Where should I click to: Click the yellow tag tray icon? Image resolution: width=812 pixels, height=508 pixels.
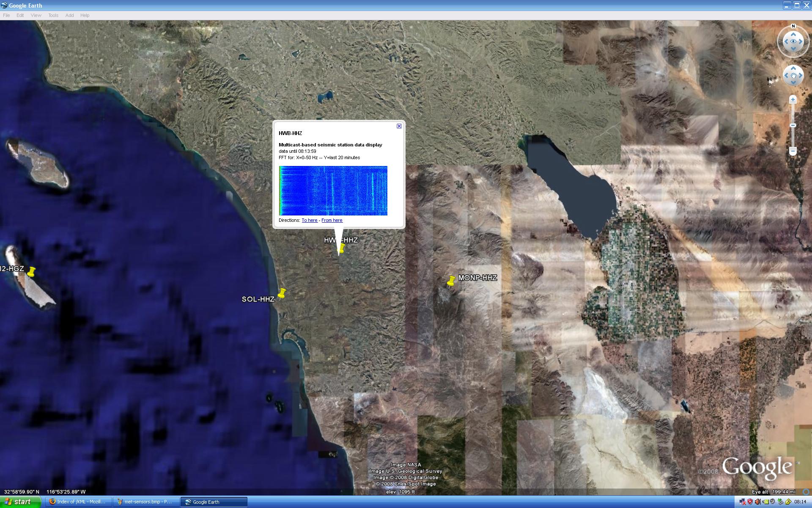(788, 502)
